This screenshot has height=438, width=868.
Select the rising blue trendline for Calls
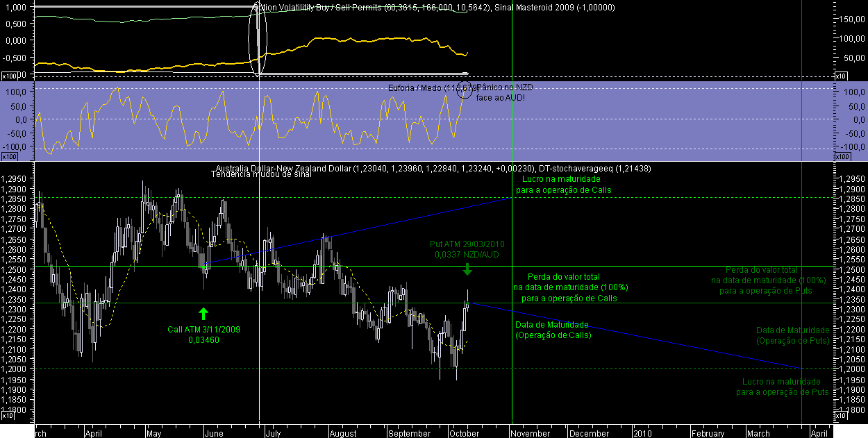[x=356, y=230]
